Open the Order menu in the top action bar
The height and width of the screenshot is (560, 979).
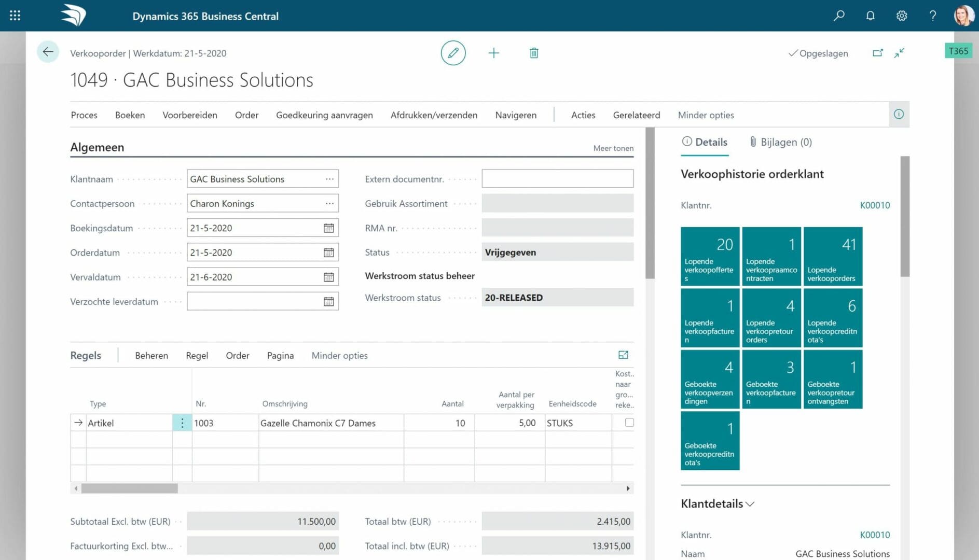coord(246,115)
